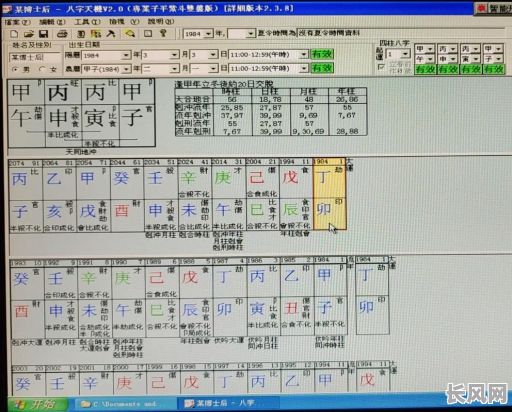Viewport: 512px width, 412px height.
Task: Click 有效 button under 丙寅 pillar dropdowns
Action: (x=471, y=69)
